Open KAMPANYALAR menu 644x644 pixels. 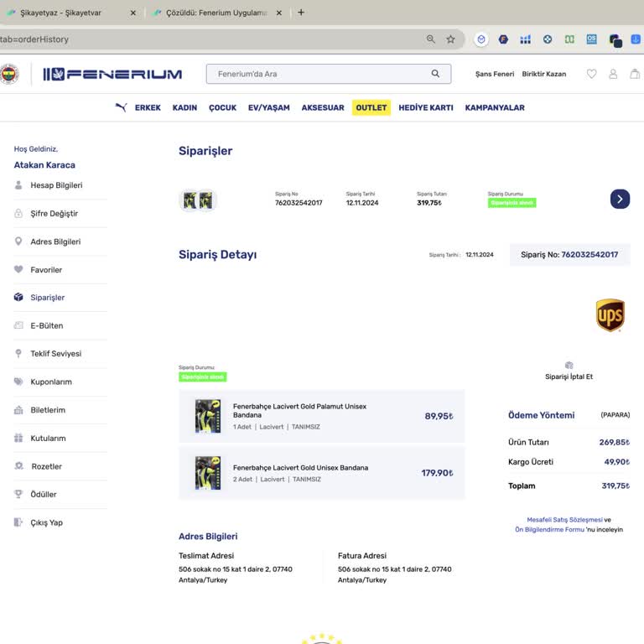pyautogui.click(x=495, y=107)
